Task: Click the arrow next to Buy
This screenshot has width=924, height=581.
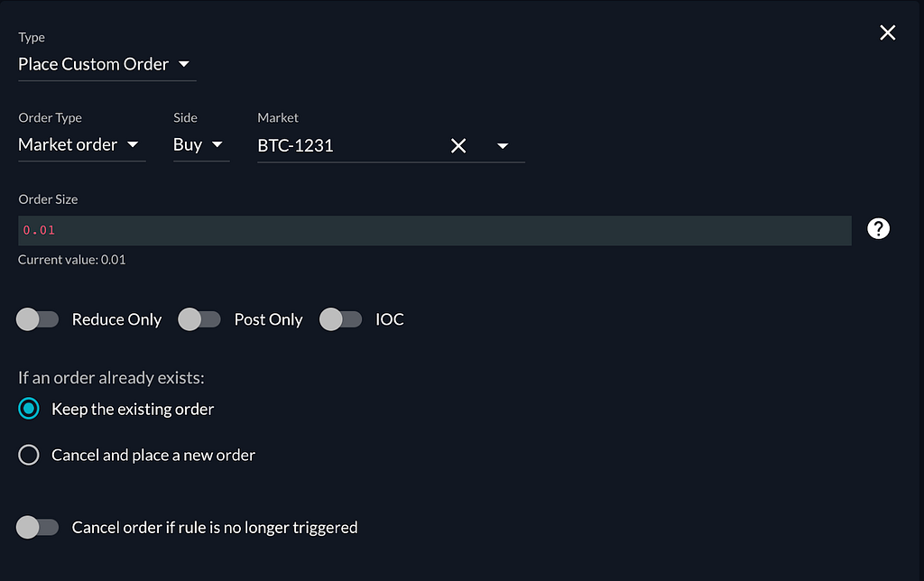Action: 217,144
